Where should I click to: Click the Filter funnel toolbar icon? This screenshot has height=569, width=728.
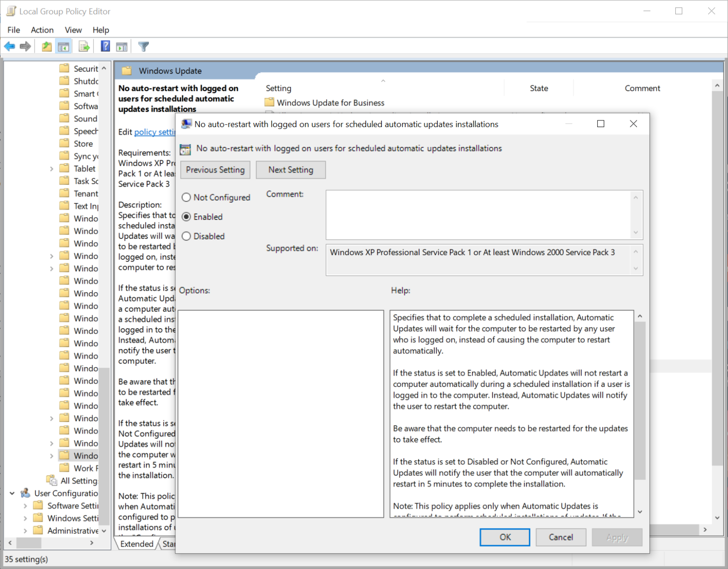click(144, 46)
